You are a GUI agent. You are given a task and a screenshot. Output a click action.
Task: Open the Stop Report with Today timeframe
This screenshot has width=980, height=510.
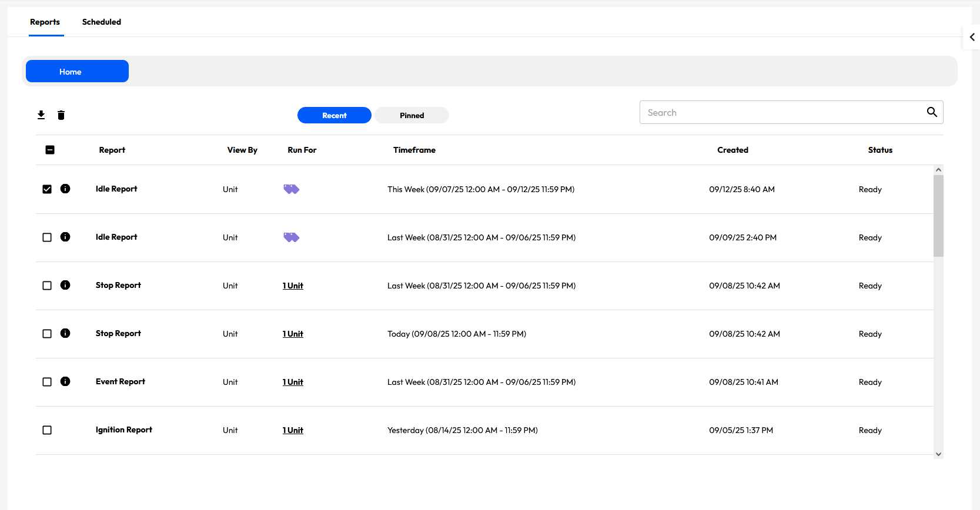(x=118, y=333)
